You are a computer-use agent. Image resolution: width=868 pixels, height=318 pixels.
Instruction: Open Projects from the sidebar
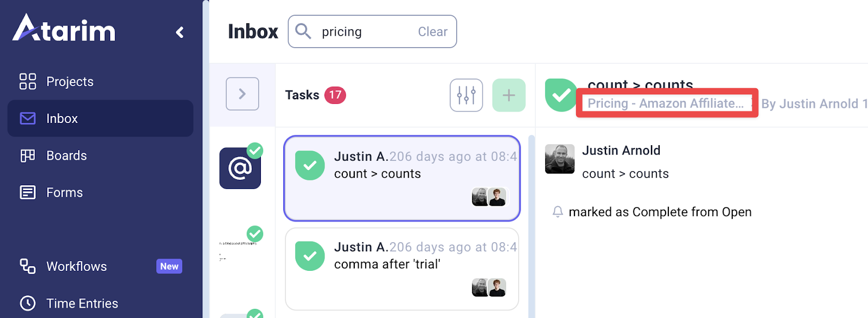tap(69, 82)
